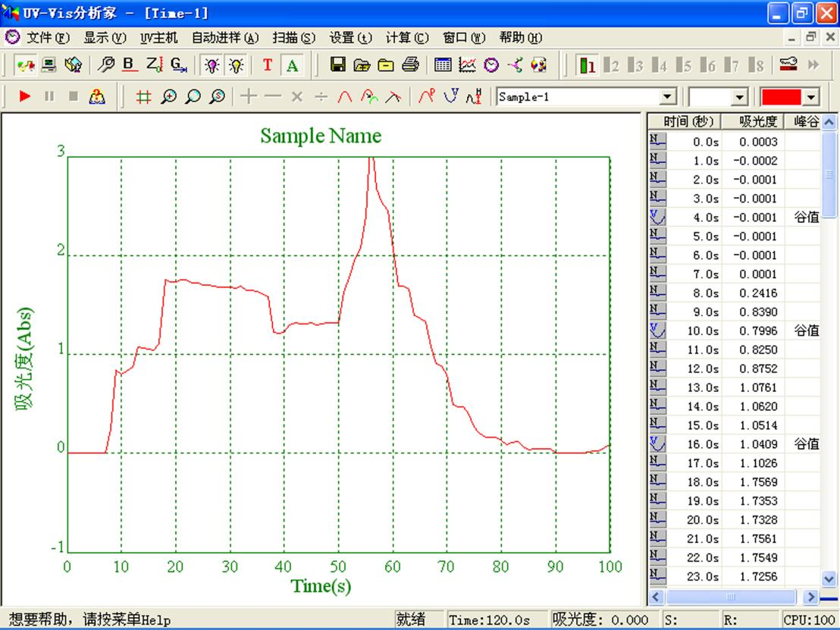Click the clock time-scan icon

pyautogui.click(x=491, y=66)
